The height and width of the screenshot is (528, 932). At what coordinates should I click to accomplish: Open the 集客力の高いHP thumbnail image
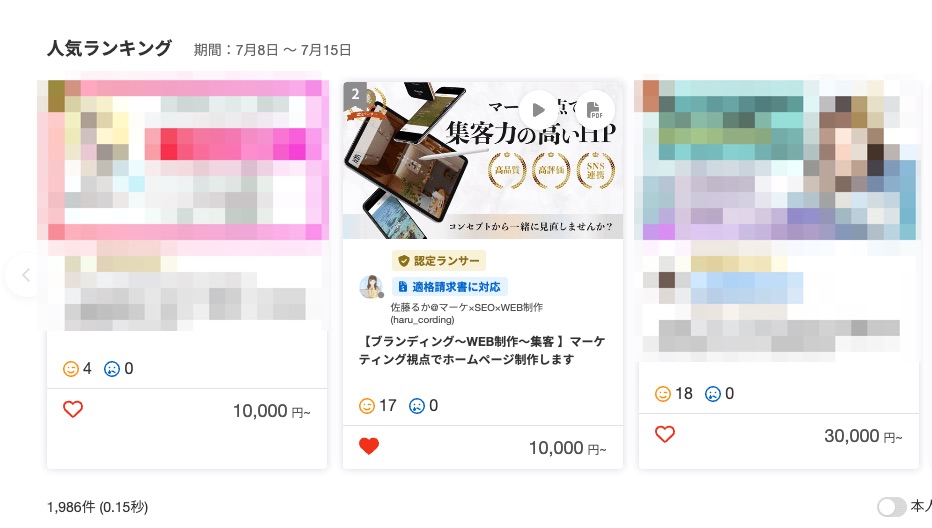tap(483, 161)
